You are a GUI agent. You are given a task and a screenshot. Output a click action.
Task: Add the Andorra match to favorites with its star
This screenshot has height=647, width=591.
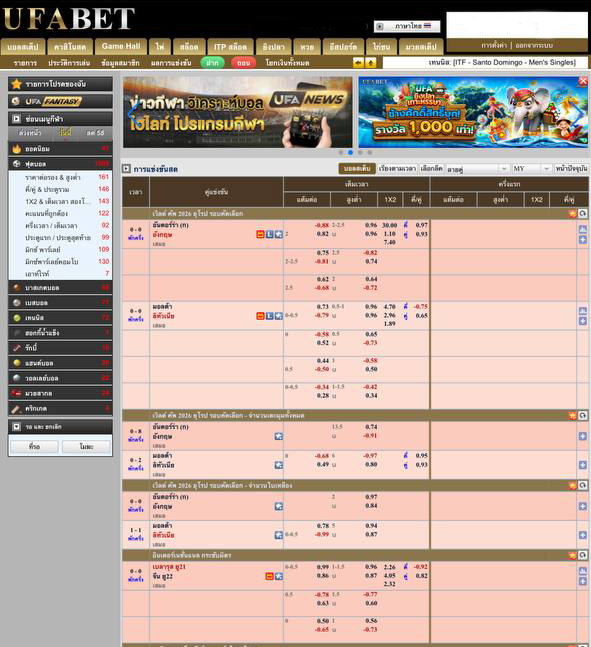coord(279,234)
